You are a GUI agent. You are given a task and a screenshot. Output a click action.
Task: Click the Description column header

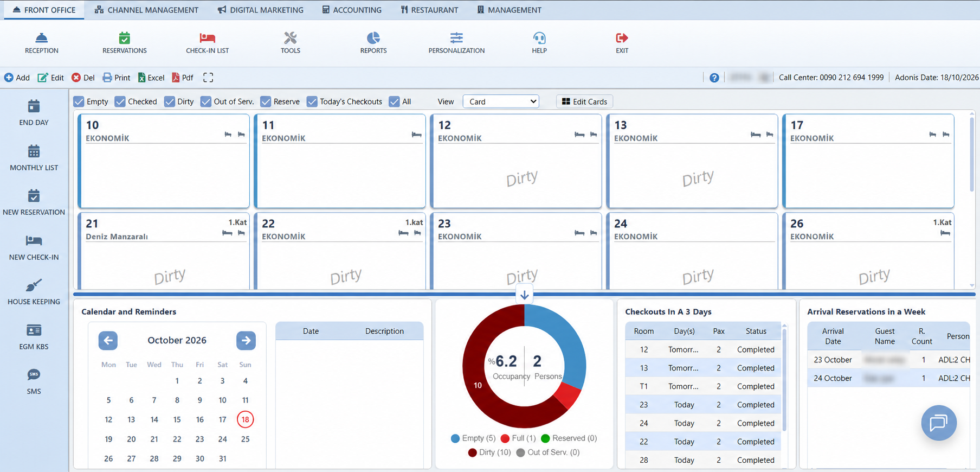click(384, 331)
